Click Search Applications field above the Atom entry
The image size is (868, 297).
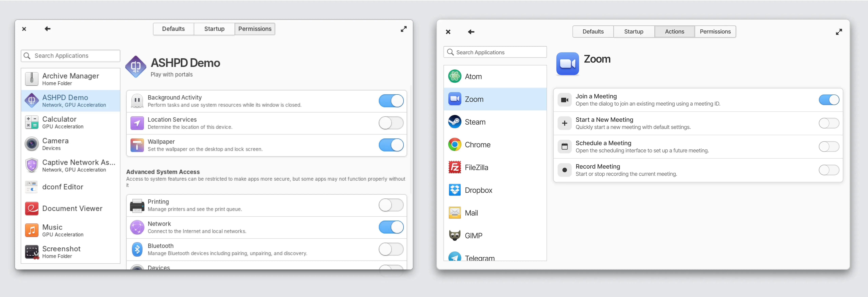tap(495, 52)
